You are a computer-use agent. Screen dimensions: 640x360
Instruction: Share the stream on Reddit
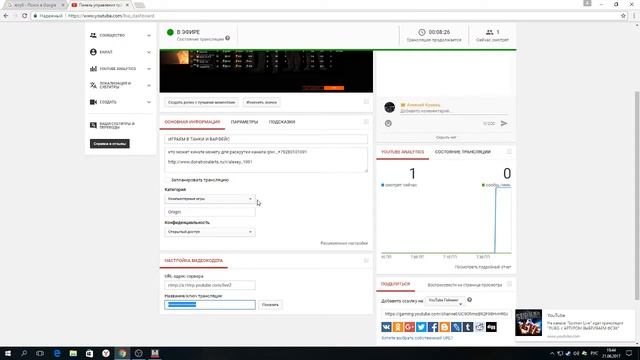480,327
